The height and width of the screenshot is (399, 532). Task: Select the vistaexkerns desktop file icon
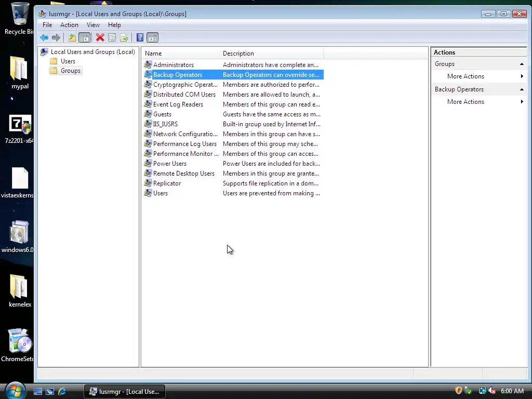coord(18,182)
